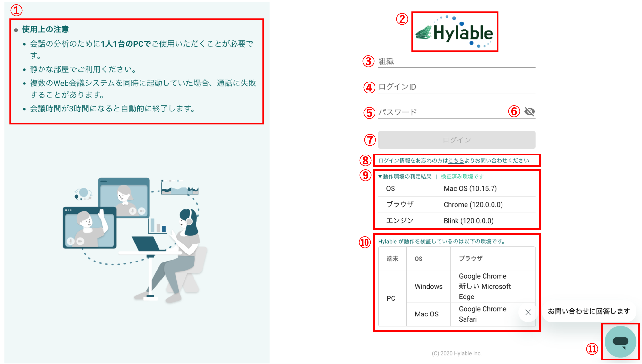Click the 検証済み環境です status text

[x=462, y=176]
